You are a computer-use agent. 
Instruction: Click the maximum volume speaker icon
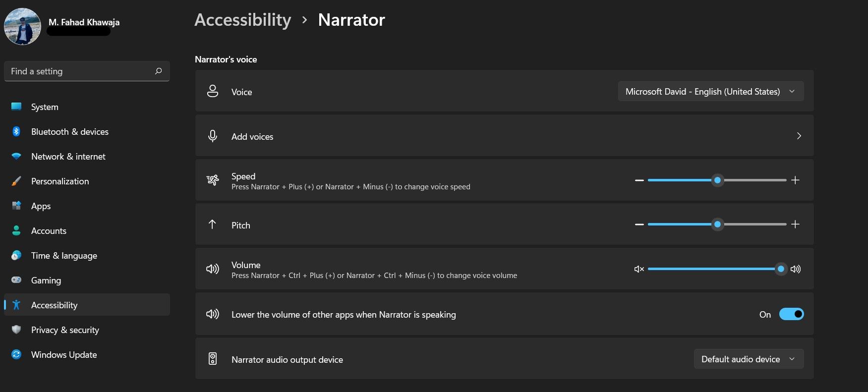796,269
